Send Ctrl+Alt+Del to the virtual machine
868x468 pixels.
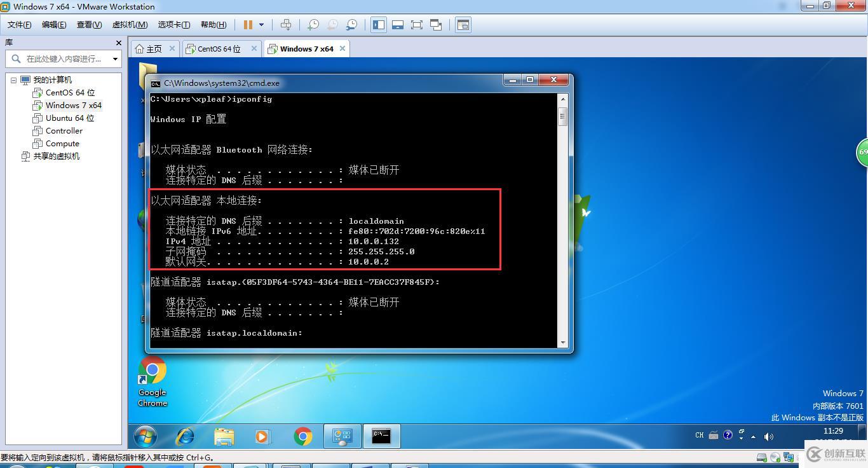[x=286, y=25]
